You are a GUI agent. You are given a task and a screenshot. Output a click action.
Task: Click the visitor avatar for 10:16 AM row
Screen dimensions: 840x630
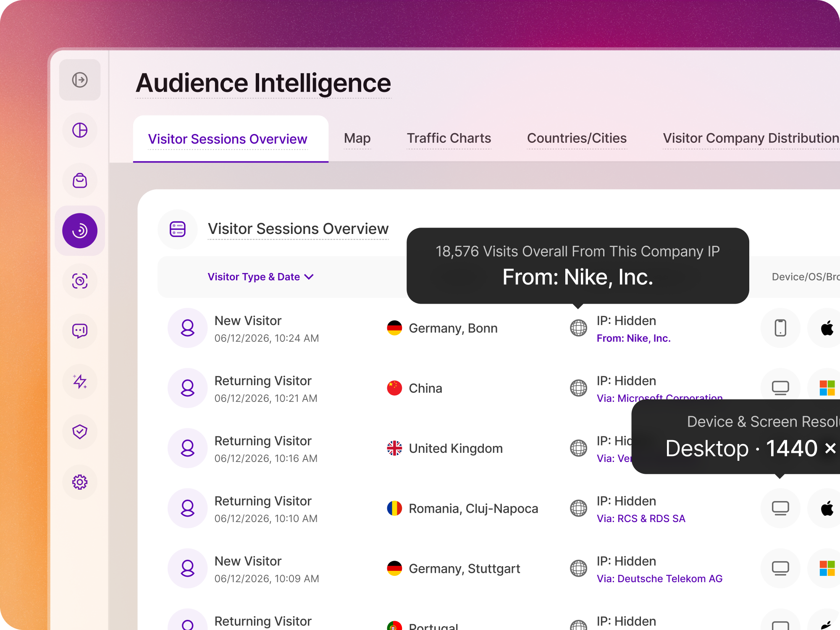coord(187,448)
